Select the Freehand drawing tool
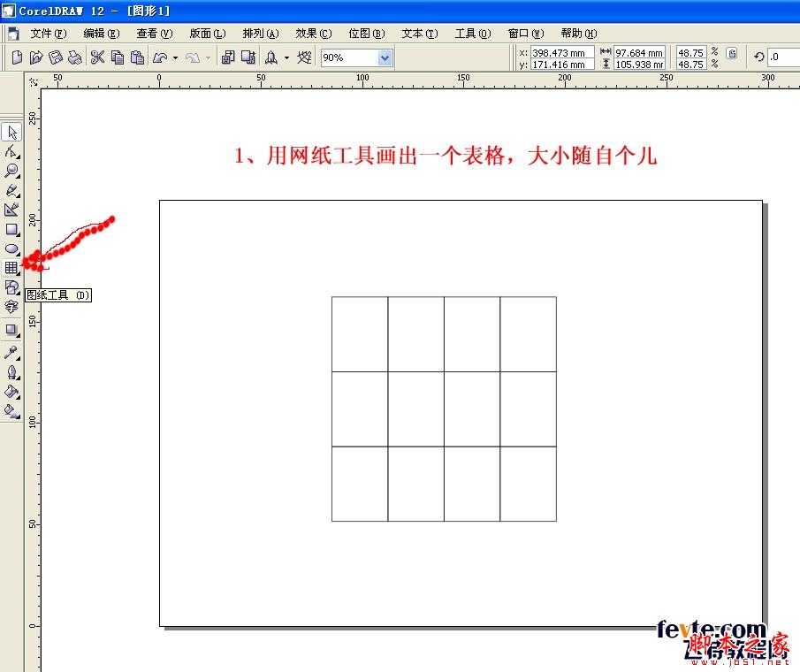 tap(11, 190)
